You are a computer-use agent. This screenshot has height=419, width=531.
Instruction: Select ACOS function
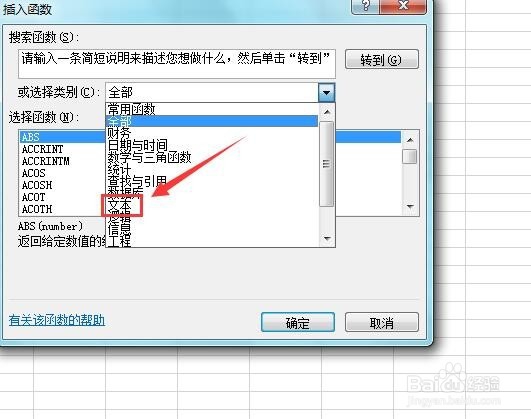pos(34,173)
